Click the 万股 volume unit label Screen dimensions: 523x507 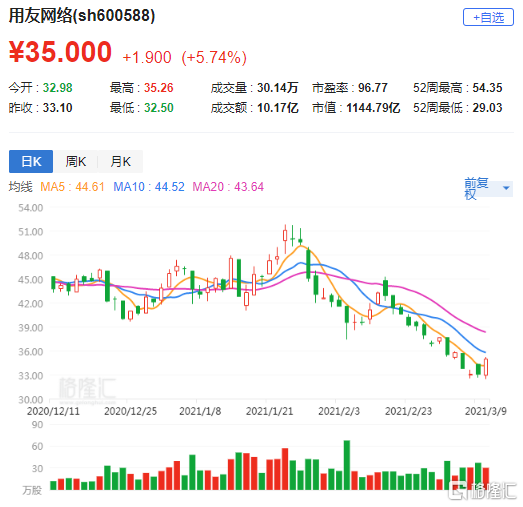coord(32,490)
